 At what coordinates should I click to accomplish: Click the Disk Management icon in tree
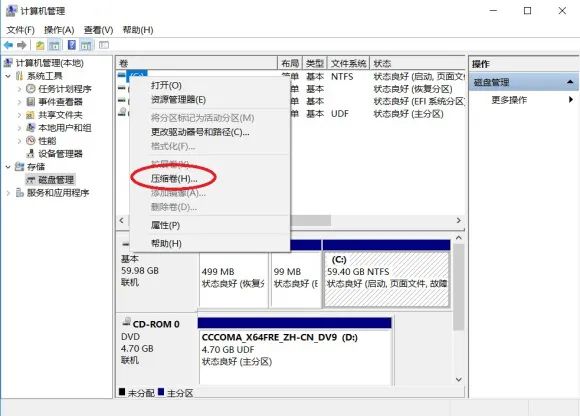(x=31, y=180)
